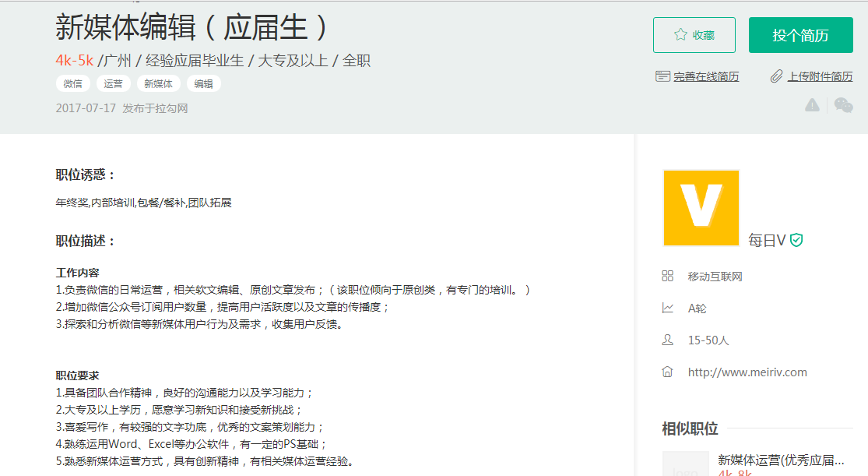Toggle the 收藏 favorite button

click(694, 34)
